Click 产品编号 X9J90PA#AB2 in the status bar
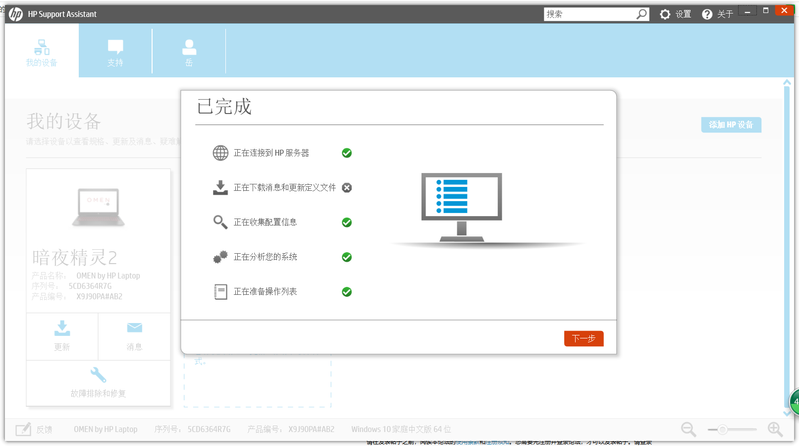The image size is (799, 446). [x=291, y=429]
